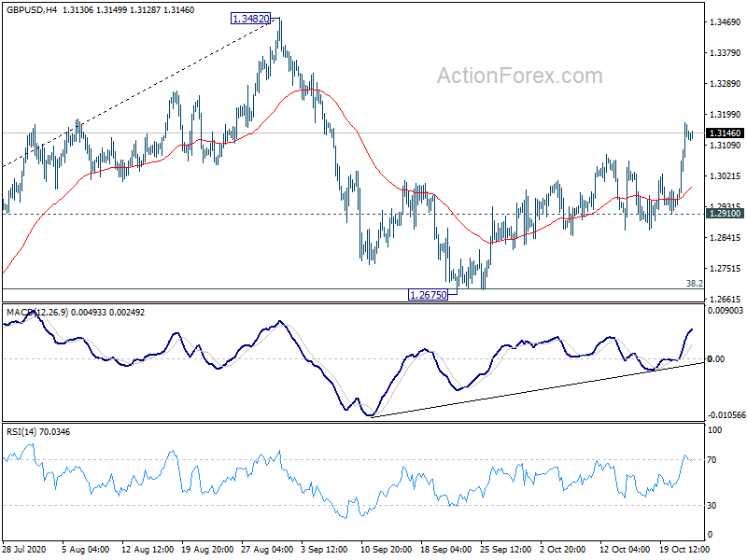Click the OHLC values after GBPUSD,H4
Viewport: 747px width, 560px height.
tap(129, 10)
